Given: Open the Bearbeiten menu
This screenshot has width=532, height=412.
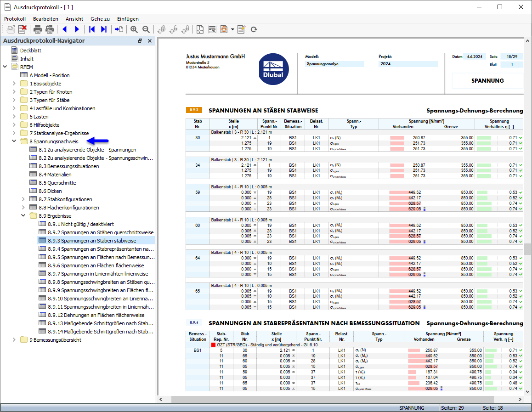Looking at the screenshot, I should pos(45,19).
